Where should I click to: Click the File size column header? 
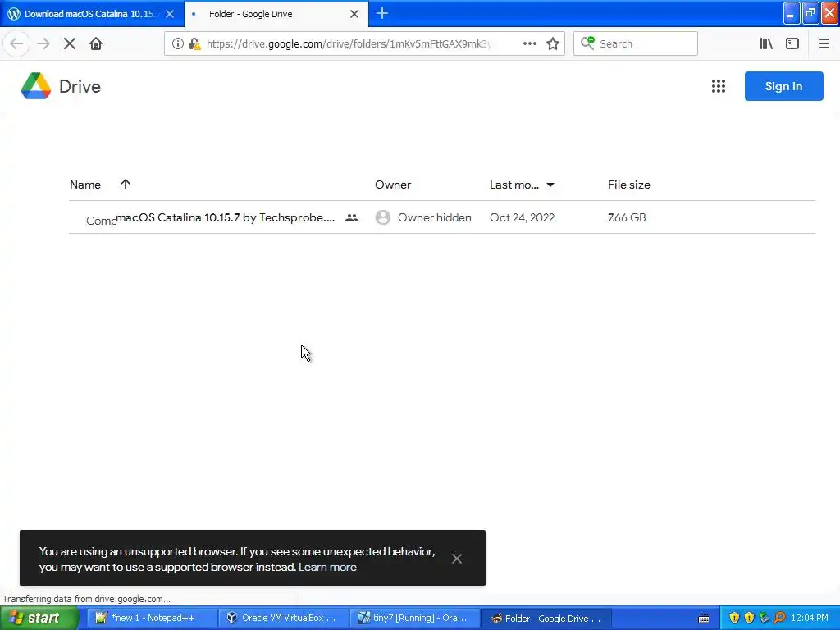(629, 185)
